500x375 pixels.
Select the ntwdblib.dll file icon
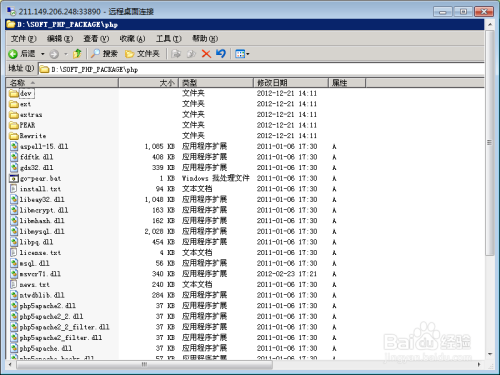click(14, 295)
